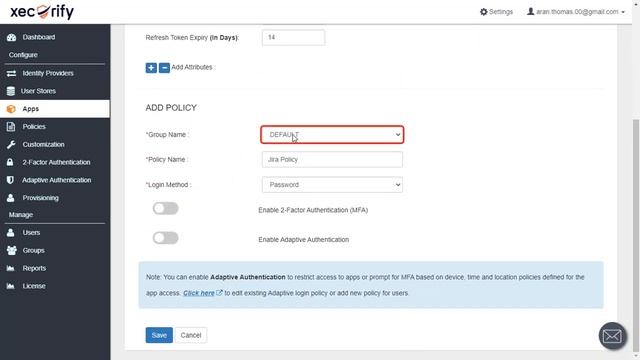Click the Reports chart icon

pos(11,268)
